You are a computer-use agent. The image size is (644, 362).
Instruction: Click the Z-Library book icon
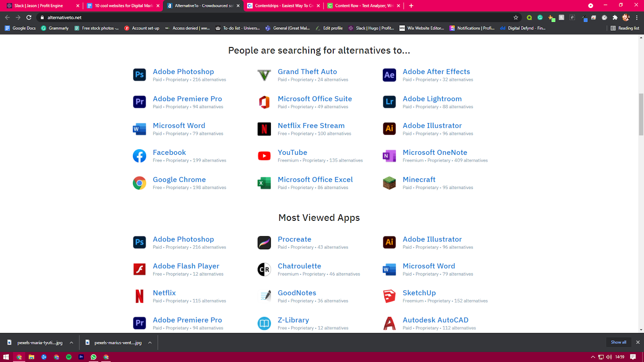[264, 323]
